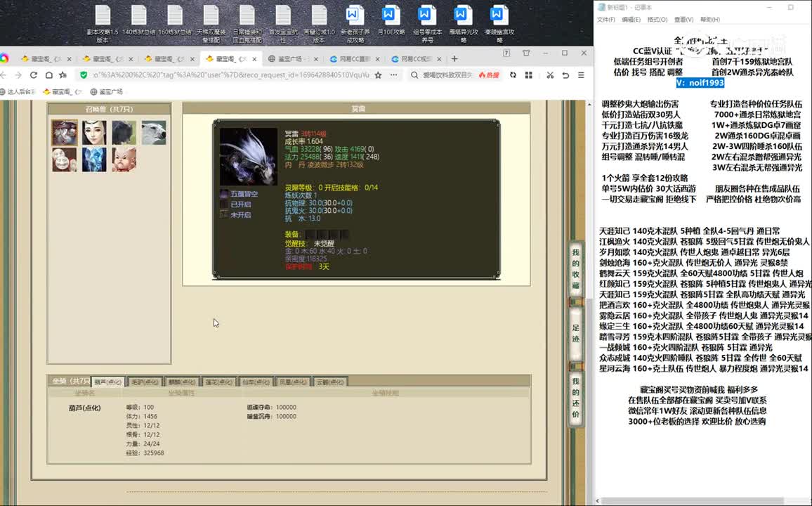Open Notepad 格式(O) menu
This screenshot has height=506, width=812.
[x=657, y=20]
